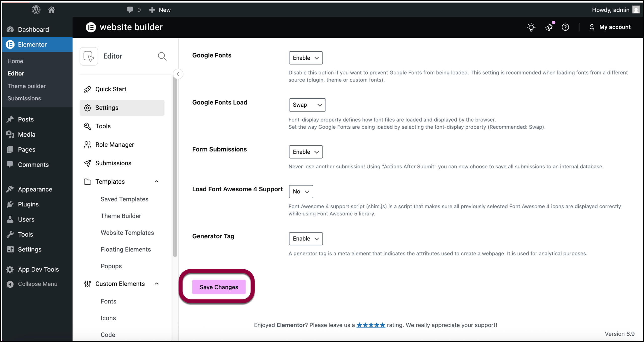Click the Media icon in sidebar
The width and height of the screenshot is (644, 342).
pyautogui.click(x=10, y=134)
